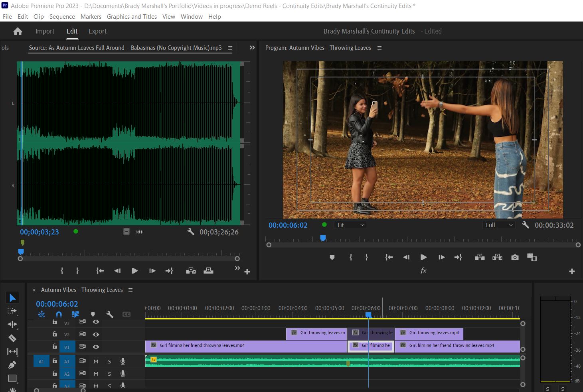Click timeline timecode 00:00:06:02 field
This screenshot has width=583, height=392.
tap(57, 303)
